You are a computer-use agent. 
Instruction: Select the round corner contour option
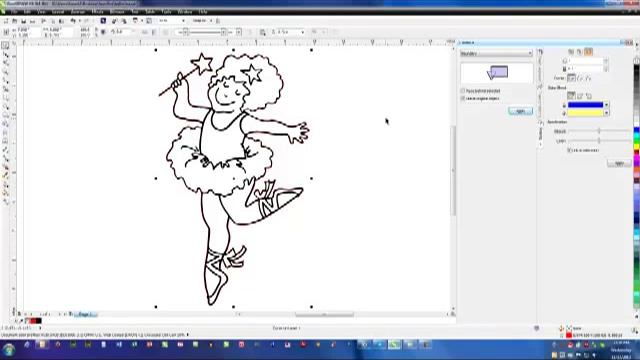(x=580, y=78)
